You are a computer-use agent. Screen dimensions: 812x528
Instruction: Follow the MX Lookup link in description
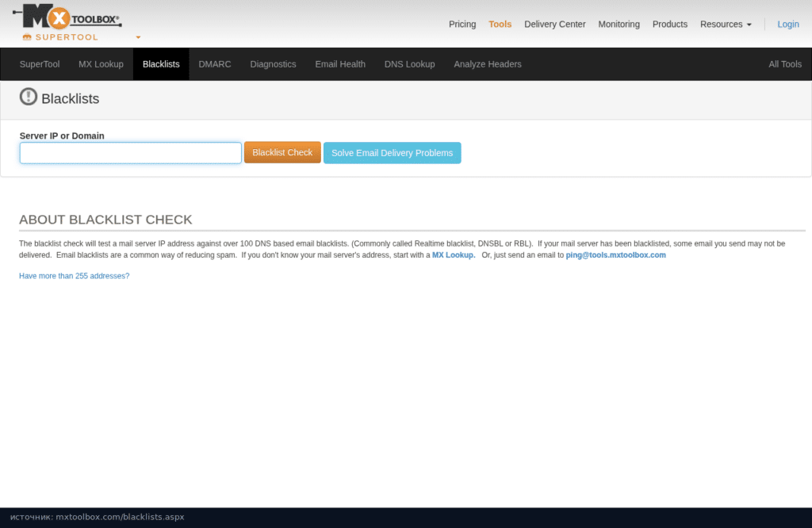tap(453, 255)
